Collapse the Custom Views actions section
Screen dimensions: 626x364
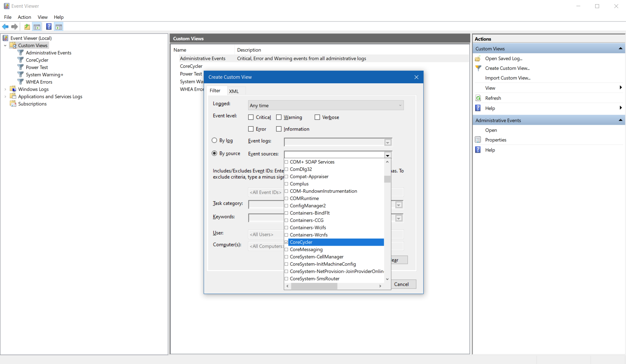(x=620, y=49)
